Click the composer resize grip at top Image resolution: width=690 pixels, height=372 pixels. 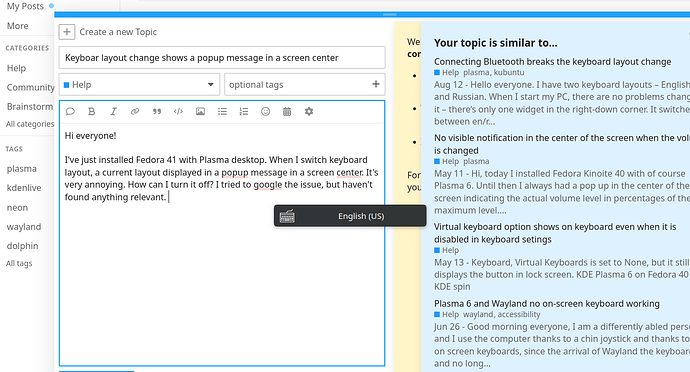389,15
